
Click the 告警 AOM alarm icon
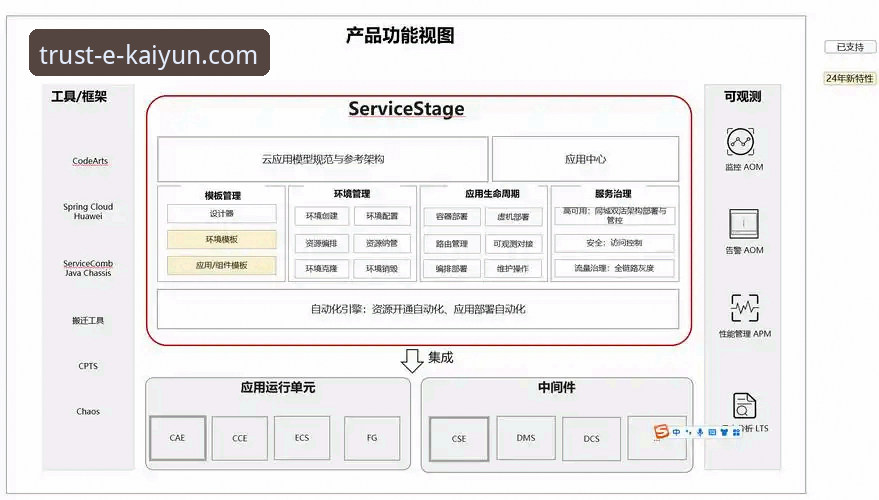pyautogui.click(x=744, y=224)
